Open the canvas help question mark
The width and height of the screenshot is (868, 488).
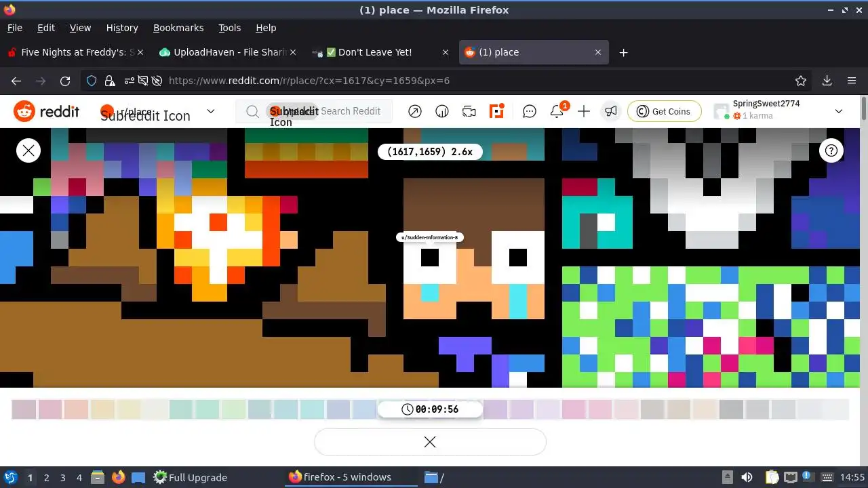click(x=831, y=150)
